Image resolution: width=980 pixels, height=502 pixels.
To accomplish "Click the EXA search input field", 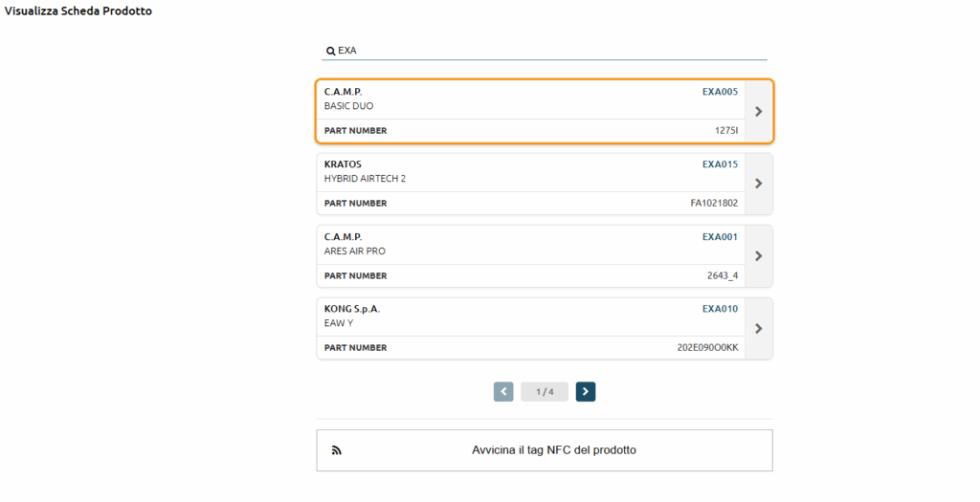I will tap(545, 51).
